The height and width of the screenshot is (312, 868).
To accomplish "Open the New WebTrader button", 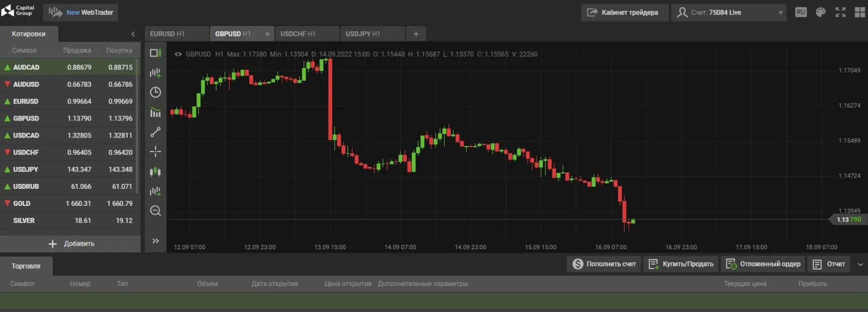I will click(x=81, y=12).
